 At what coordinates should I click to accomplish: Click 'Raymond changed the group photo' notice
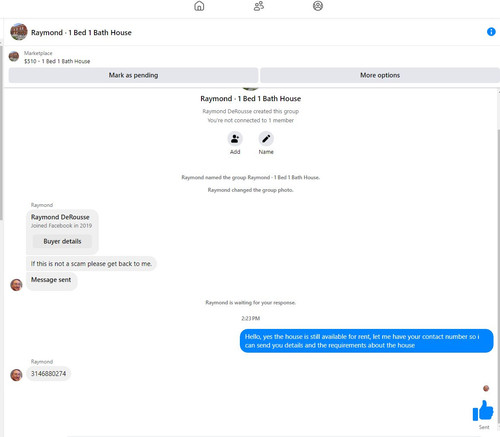click(251, 190)
